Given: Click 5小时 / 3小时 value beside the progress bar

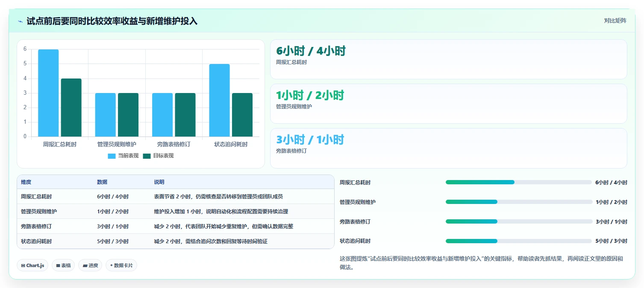Looking at the screenshot, I should [x=611, y=241].
